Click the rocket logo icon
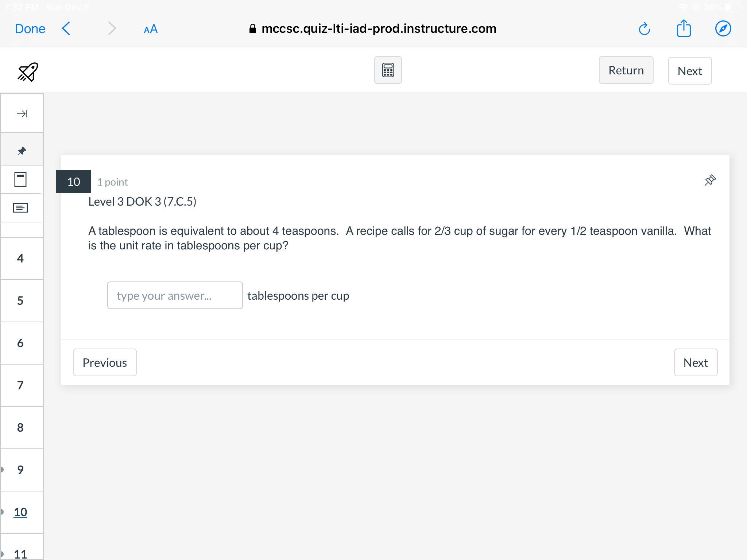This screenshot has width=747, height=560. click(28, 72)
